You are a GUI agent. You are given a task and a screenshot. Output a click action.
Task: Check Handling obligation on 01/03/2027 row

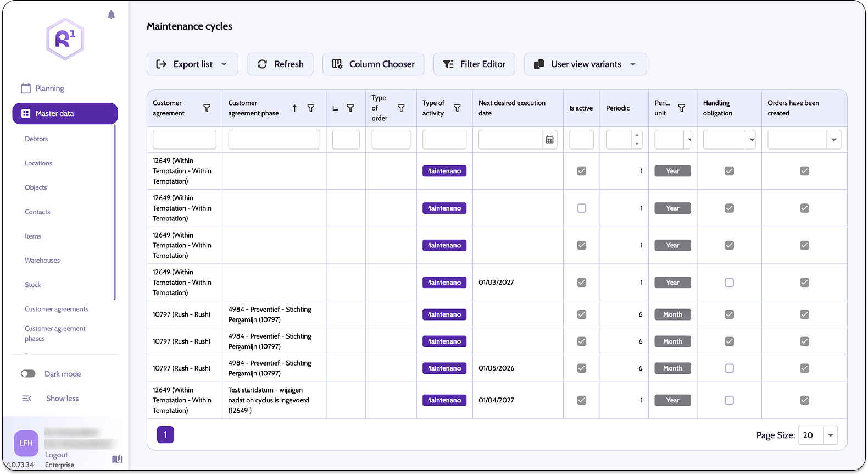coord(729,283)
